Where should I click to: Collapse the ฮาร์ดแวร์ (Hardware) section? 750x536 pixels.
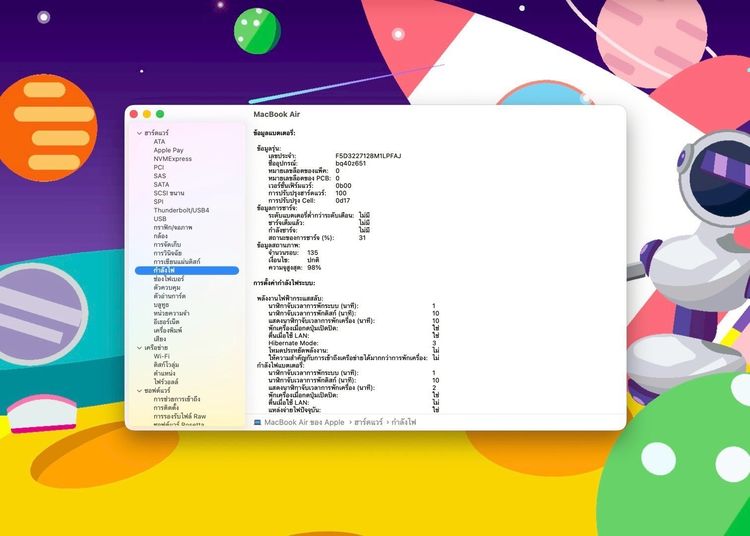(139, 133)
